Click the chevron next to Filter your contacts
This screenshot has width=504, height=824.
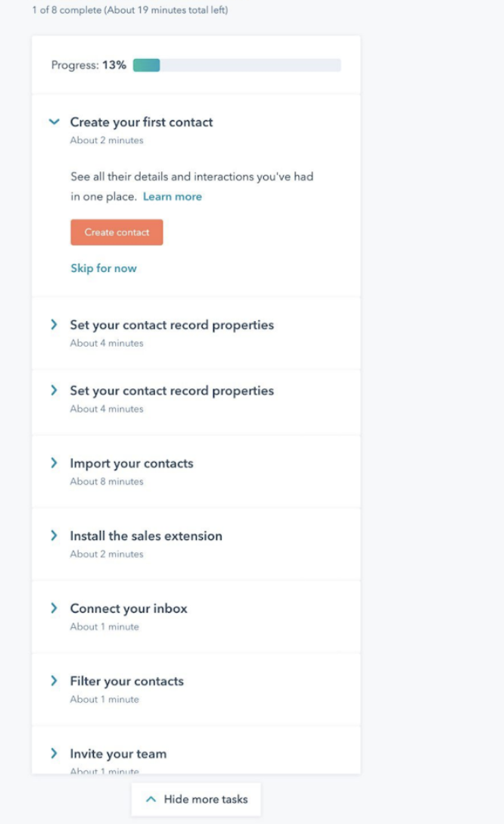click(54, 681)
